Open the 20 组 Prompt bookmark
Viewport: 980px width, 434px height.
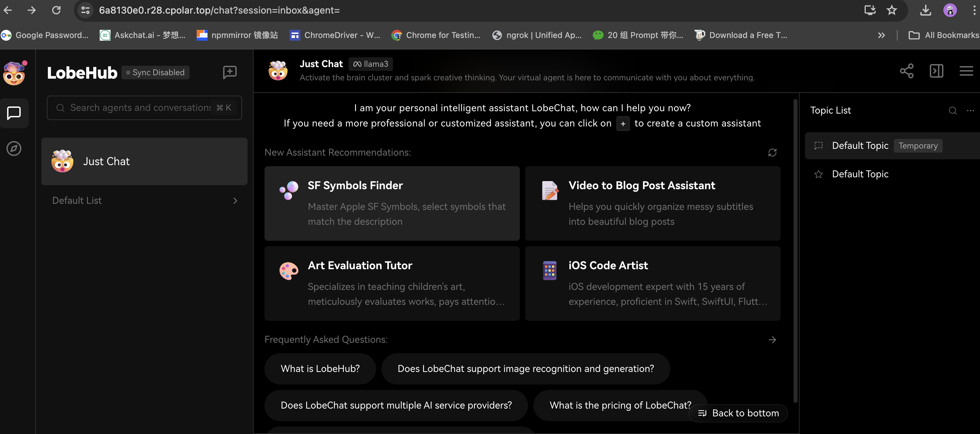pyautogui.click(x=638, y=35)
